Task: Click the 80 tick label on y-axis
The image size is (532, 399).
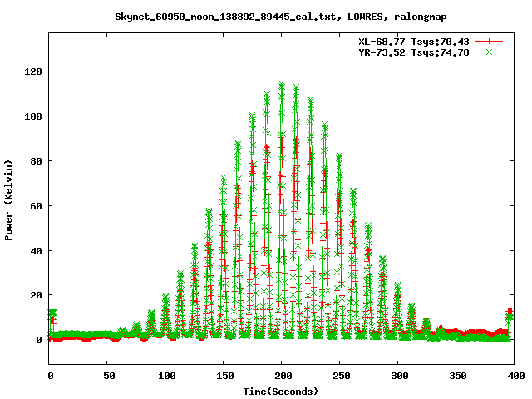Action: (x=36, y=161)
